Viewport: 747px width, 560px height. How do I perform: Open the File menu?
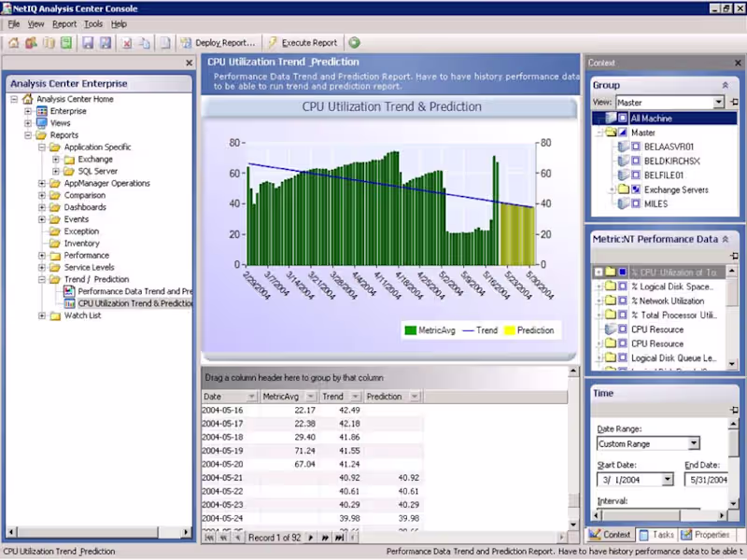point(14,24)
